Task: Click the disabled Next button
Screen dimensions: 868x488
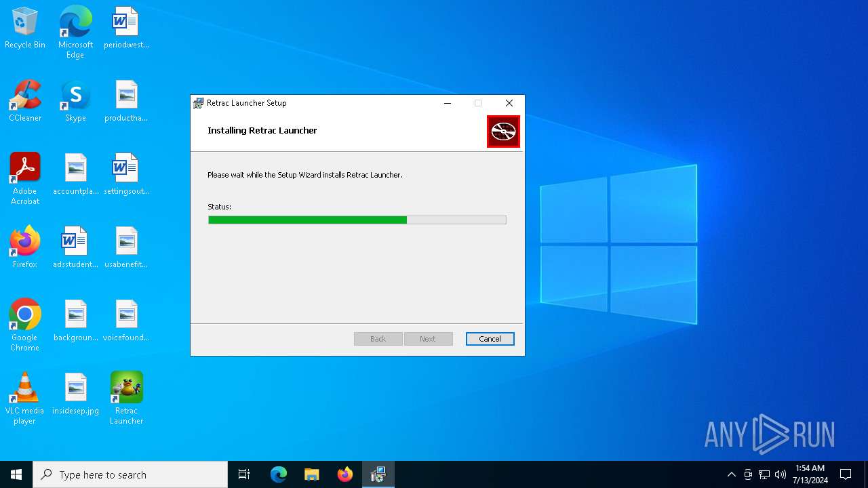Action: (x=428, y=339)
